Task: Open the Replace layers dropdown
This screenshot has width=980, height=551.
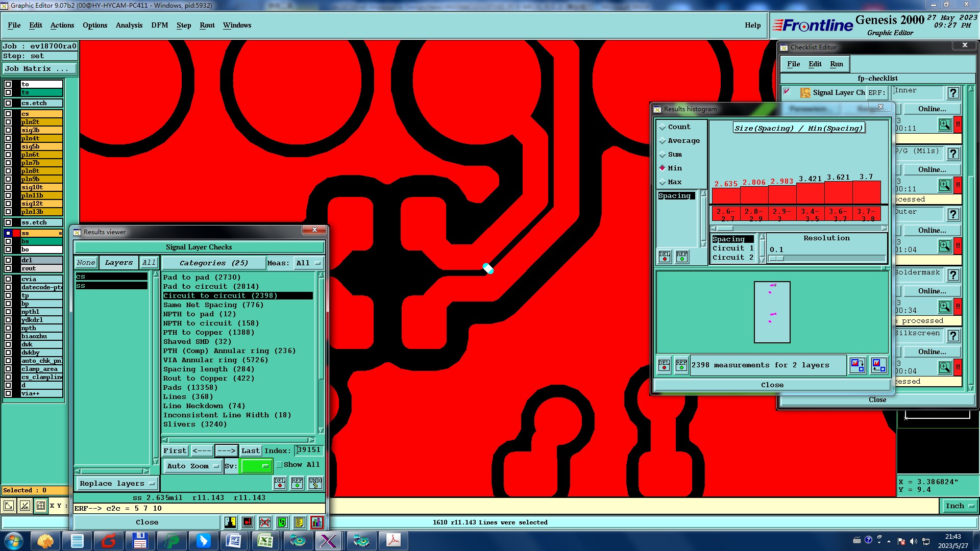Action: (116, 483)
